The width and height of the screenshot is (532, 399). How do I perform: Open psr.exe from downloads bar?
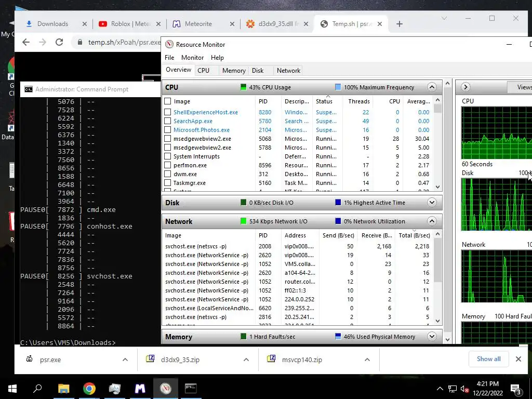tap(50, 360)
